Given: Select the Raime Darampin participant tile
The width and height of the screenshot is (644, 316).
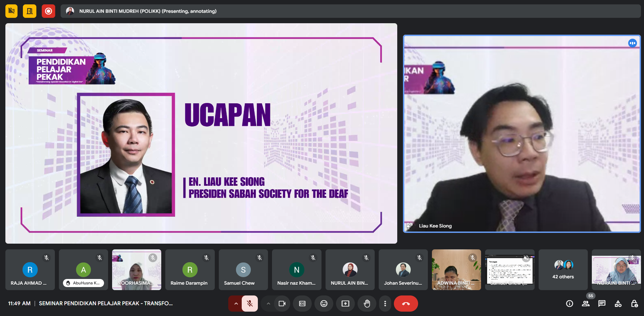Looking at the screenshot, I should click(190, 270).
